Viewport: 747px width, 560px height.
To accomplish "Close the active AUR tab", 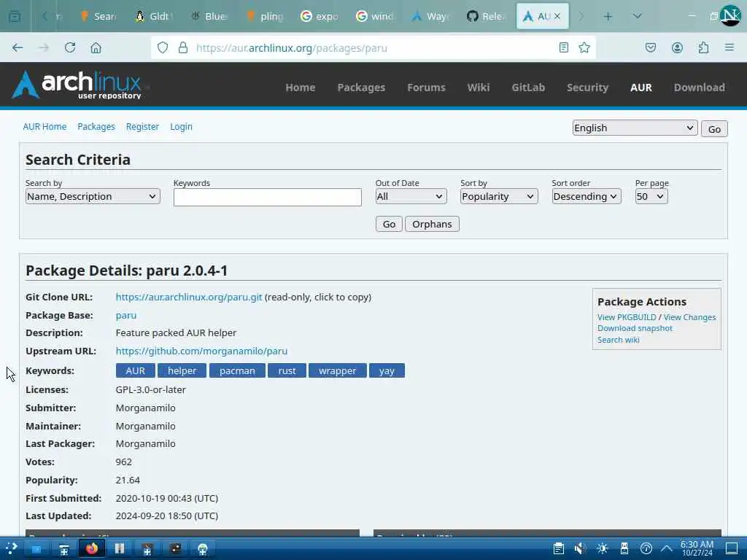I will click(x=557, y=16).
